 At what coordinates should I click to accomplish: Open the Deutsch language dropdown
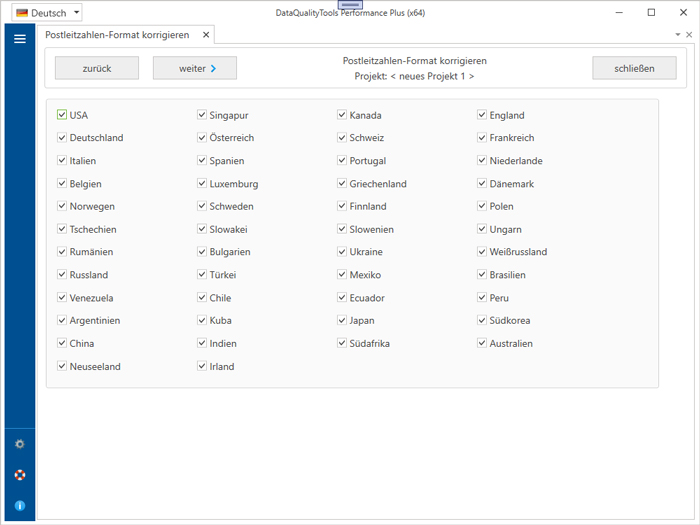click(x=76, y=13)
